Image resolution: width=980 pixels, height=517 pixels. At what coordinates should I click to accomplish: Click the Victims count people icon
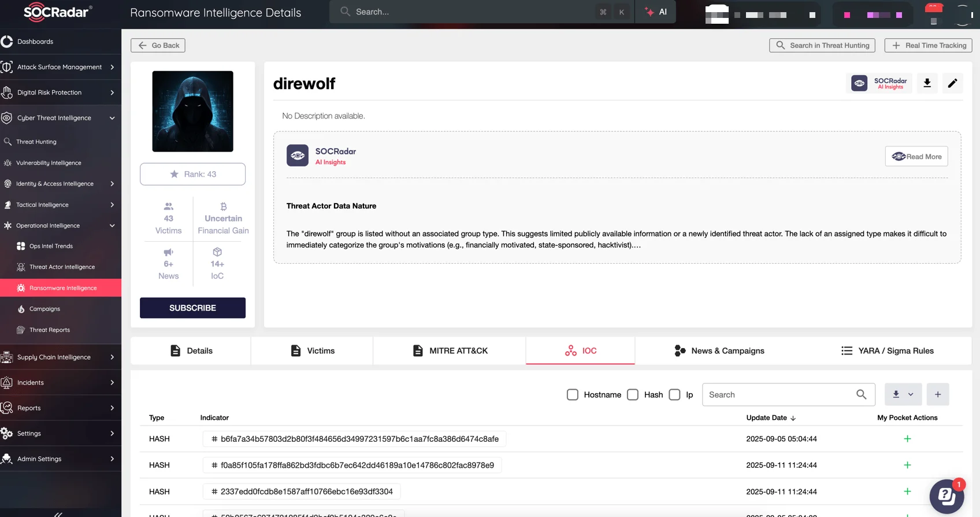(169, 206)
